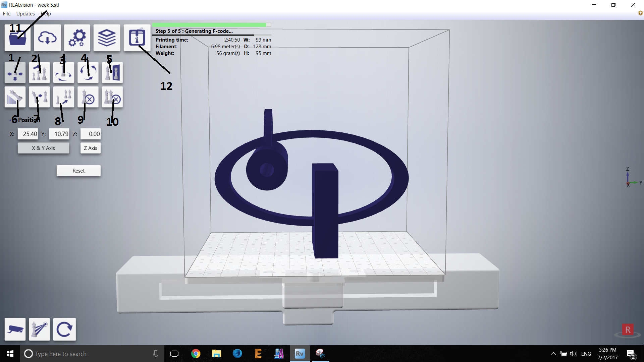Image resolution: width=644 pixels, height=362 pixels.
Task: Click the width value 99 mm
Action: click(263, 40)
